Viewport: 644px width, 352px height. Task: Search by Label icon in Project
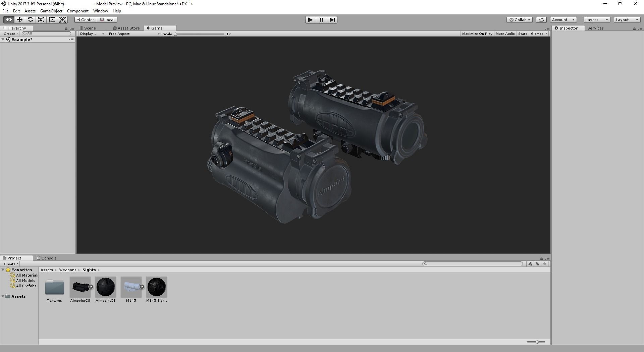538,264
